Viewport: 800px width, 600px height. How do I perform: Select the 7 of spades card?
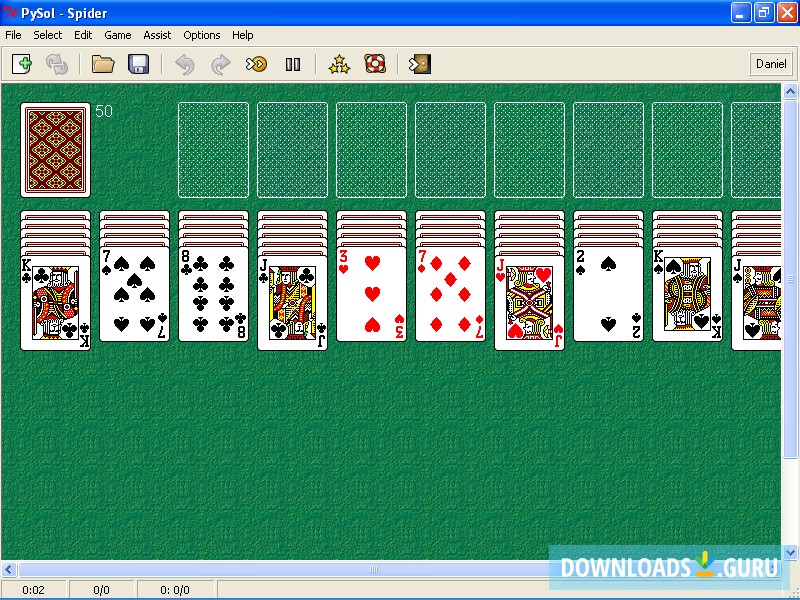134,294
